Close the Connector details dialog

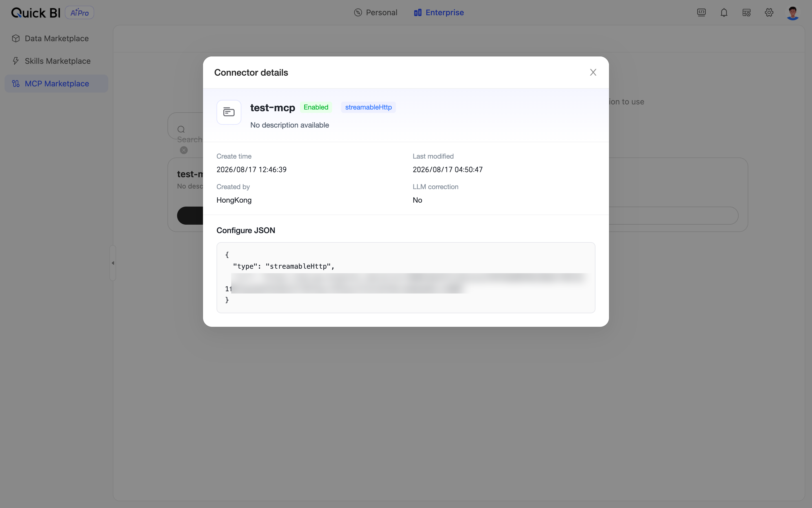(x=593, y=72)
